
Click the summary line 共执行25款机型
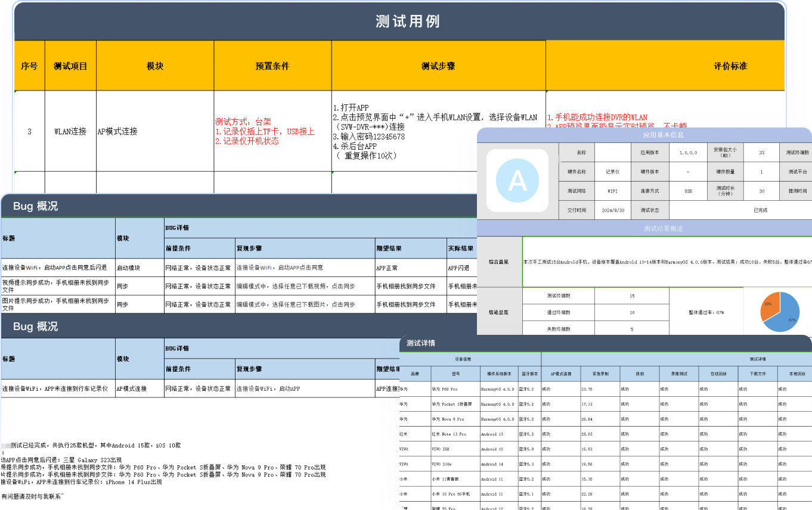91,445
